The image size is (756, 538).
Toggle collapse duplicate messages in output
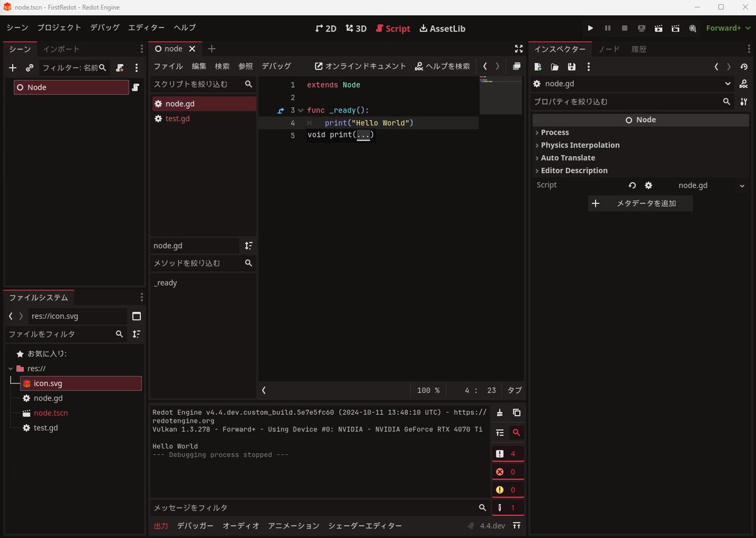[x=500, y=433]
